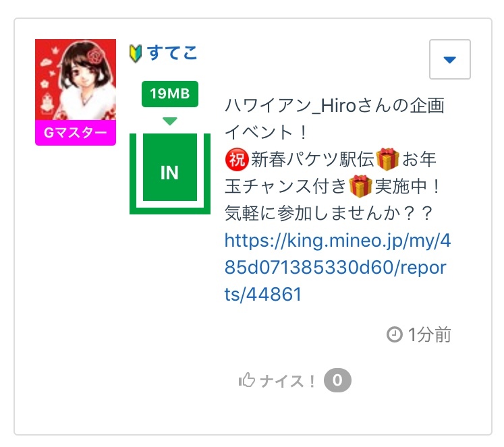Viewport: 504px width, 447px height.
Task: Click the clock icon next to 1分前
Action: [x=395, y=334]
